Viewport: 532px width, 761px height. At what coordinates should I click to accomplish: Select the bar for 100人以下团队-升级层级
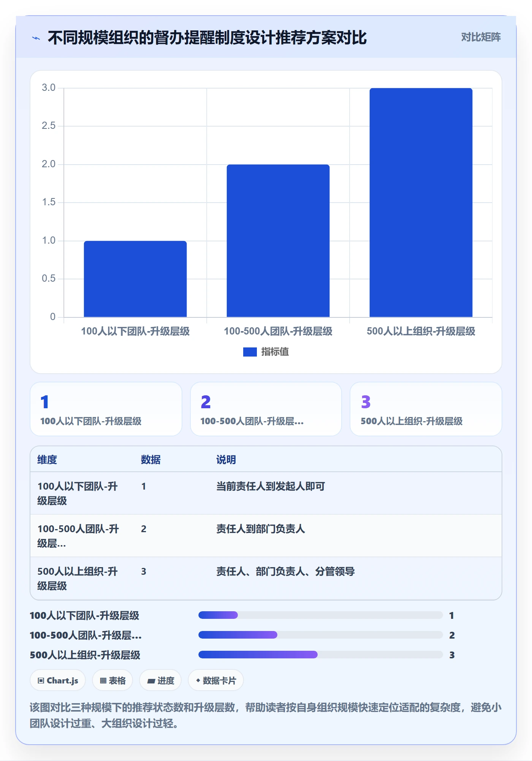coord(135,279)
